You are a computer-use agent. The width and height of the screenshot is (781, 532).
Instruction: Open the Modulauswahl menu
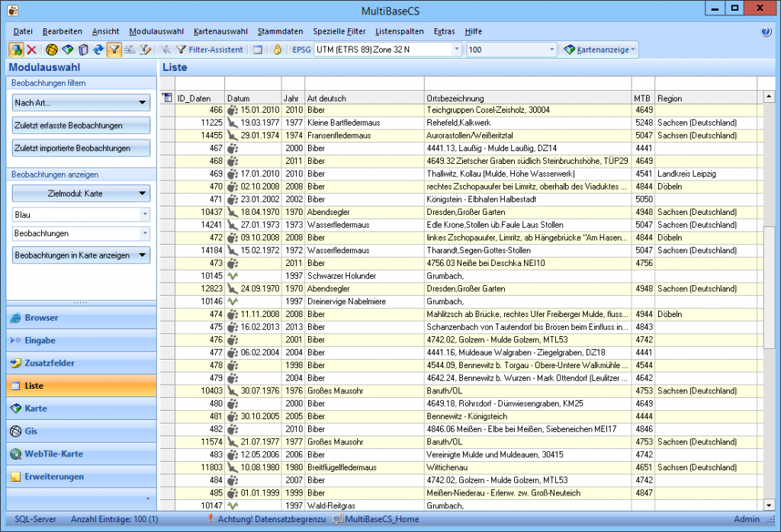point(156,31)
